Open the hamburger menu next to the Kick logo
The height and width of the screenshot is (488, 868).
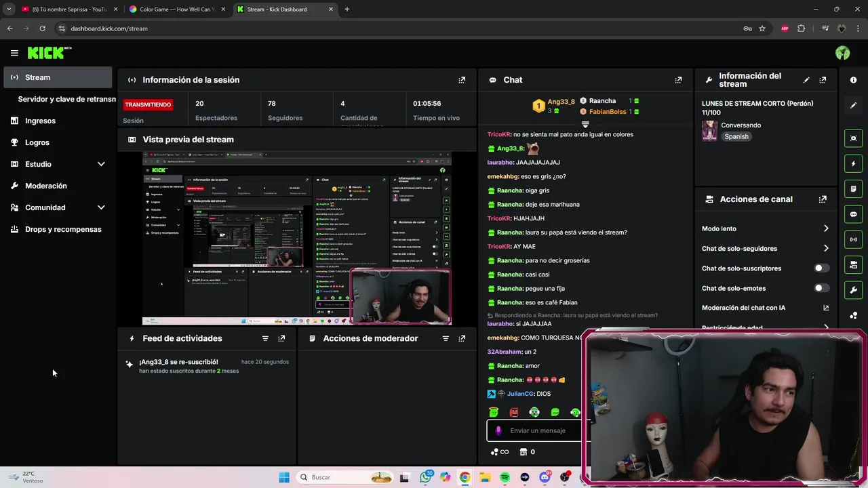[14, 53]
